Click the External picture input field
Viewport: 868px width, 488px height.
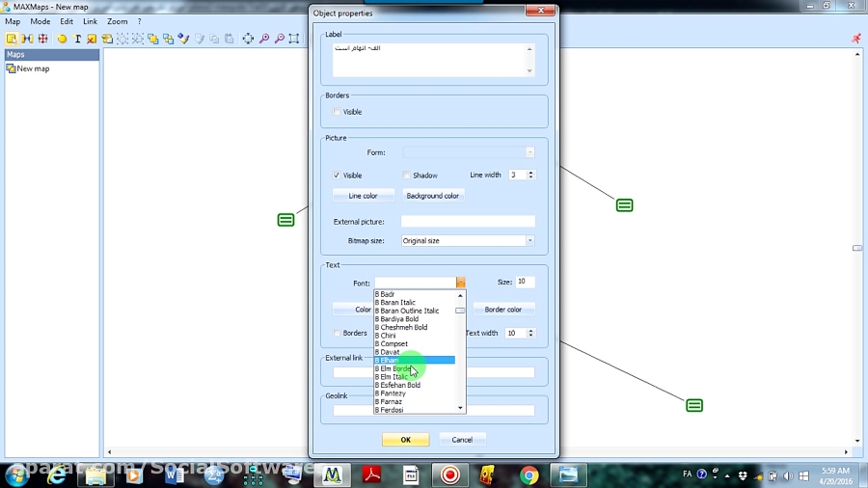click(x=467, y=222)
